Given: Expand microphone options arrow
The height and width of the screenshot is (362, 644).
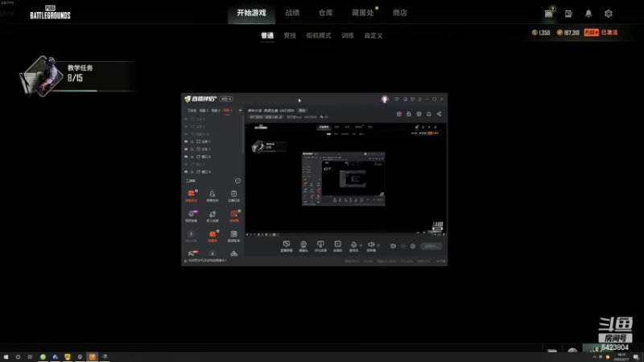Looking at the screenshot, I should tap(361, 245).
